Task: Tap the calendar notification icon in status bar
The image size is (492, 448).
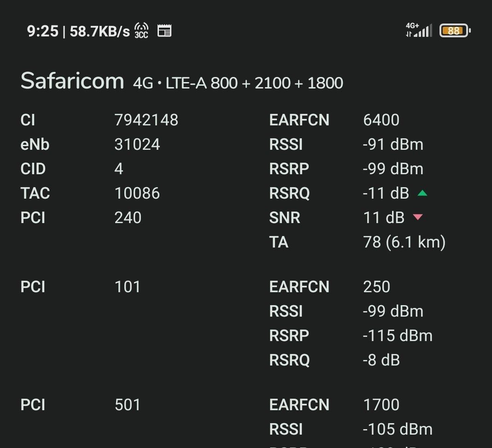Action: [x=164, y=30]
